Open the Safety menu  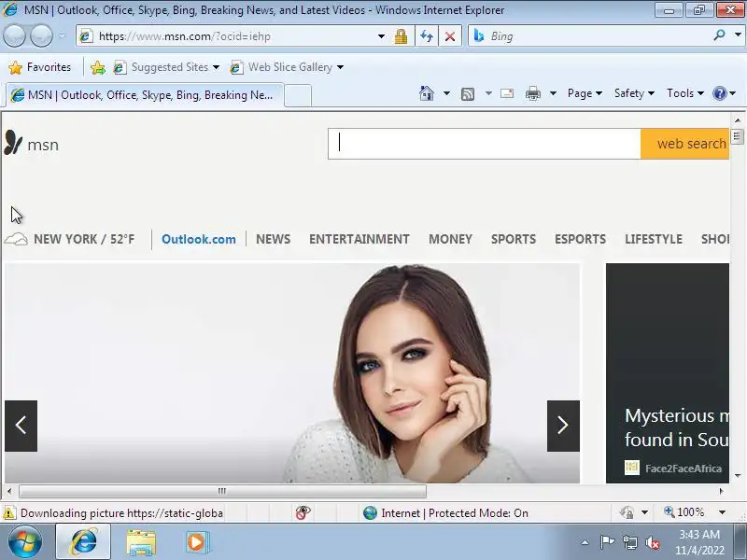coord(634,93)
